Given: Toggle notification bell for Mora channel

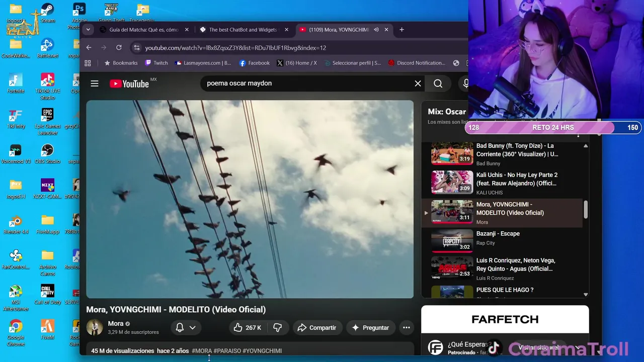Looking at the screenshot, I should [180, 328].
